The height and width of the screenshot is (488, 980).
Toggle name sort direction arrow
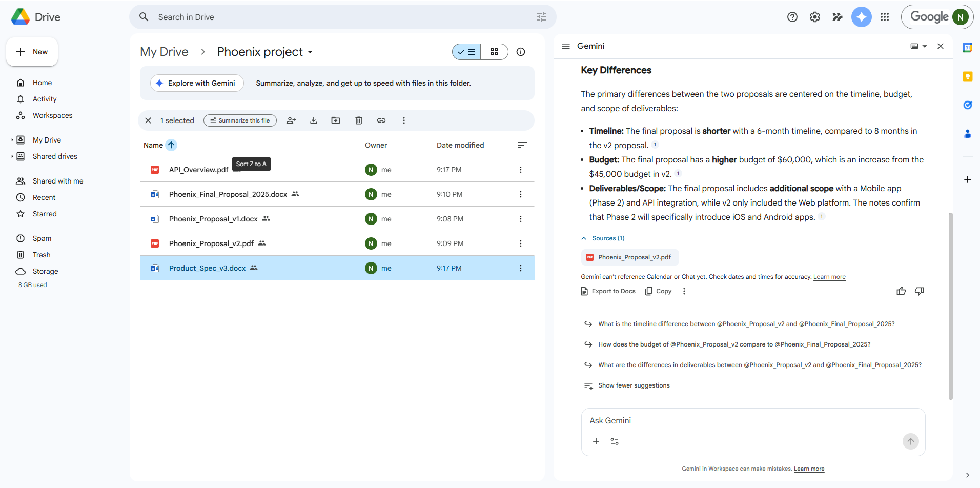click(171, 145)
